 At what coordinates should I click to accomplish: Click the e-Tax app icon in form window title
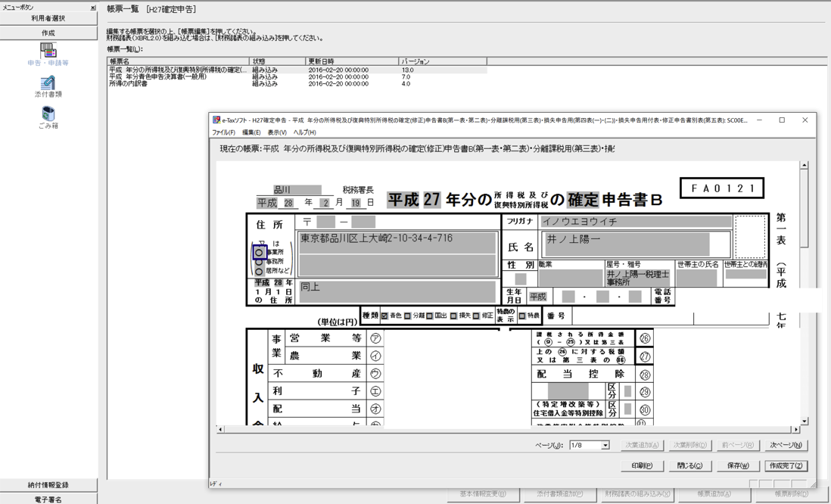click(x=216, y=120)
